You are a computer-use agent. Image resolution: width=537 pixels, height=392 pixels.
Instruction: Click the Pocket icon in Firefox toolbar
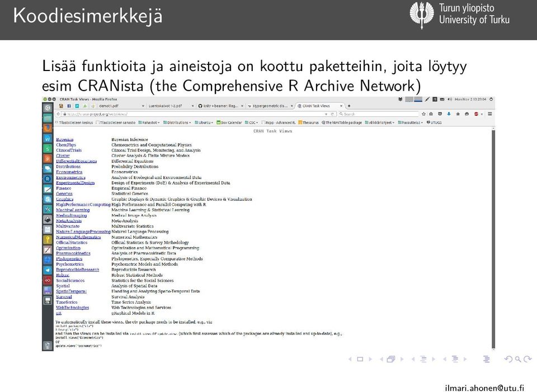(x=440, y=114)
